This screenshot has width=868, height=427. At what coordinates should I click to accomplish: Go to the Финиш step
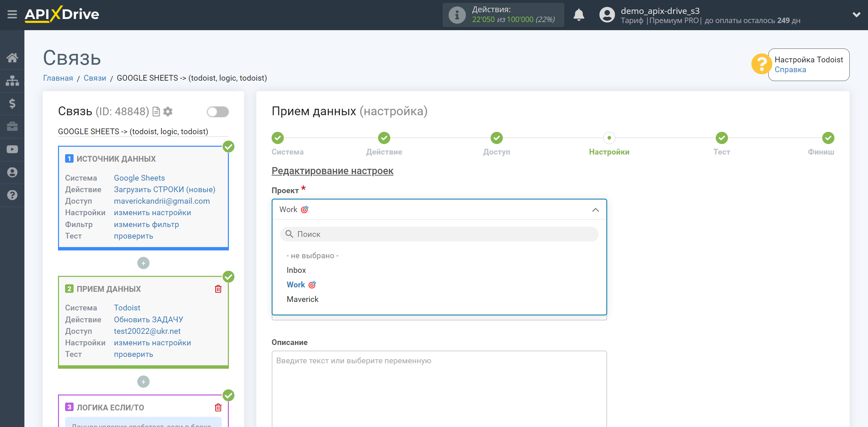coord(828,138)
